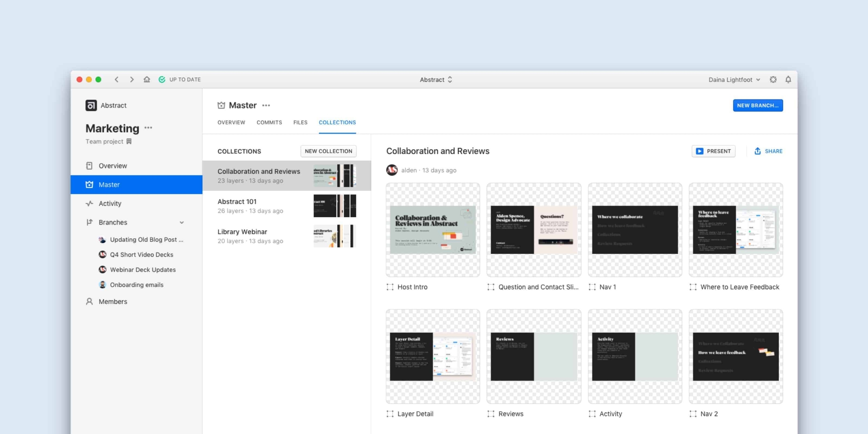
Task: Select the Abstract 101 collection
Action: point(287,206)
